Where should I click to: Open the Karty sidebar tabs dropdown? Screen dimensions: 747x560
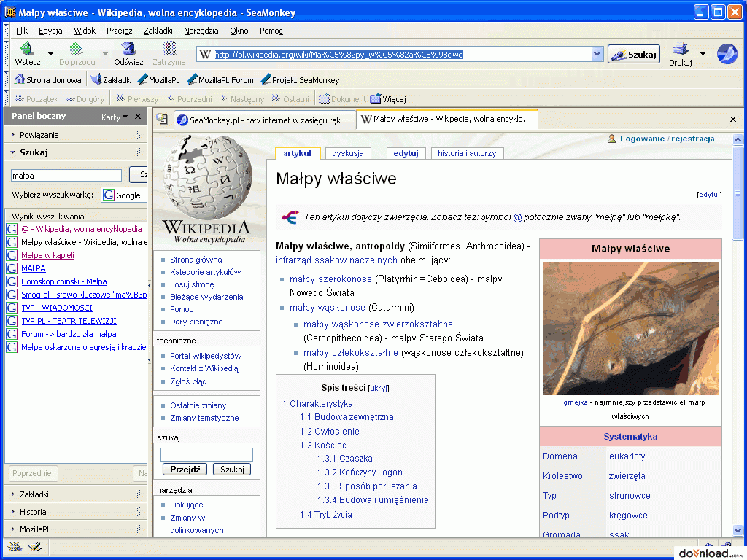click(x=115, y=117)
